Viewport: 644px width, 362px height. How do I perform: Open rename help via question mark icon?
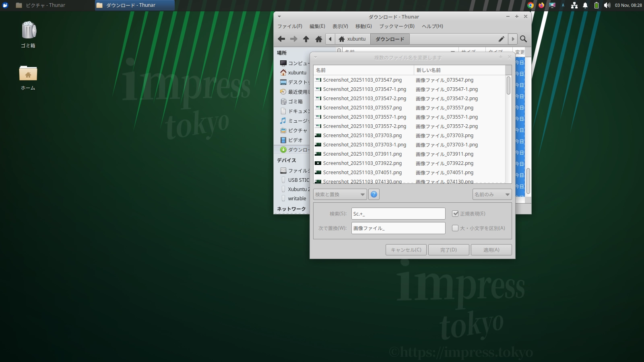(374, 194)
